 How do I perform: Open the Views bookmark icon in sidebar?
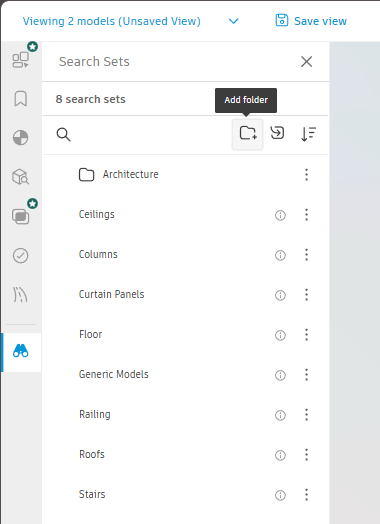click(x=21, y=99)
